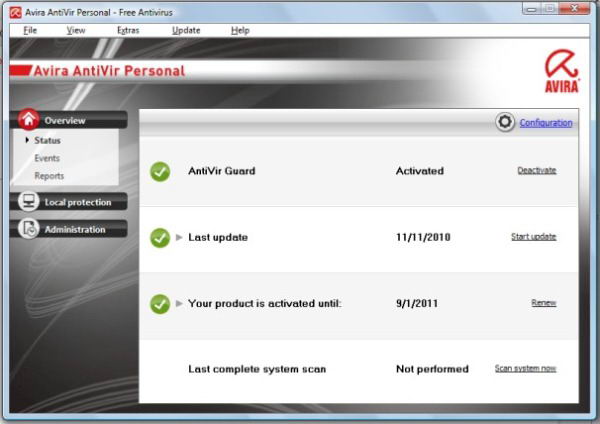This screenshot has height=424, width=600.
Task: Click the Local protection monitor icon
Action: 29,202
